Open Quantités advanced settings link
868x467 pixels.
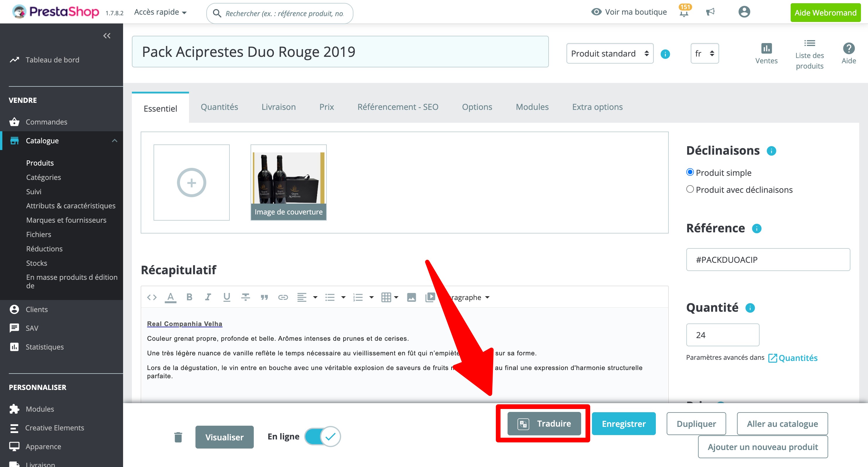point(792,358)
